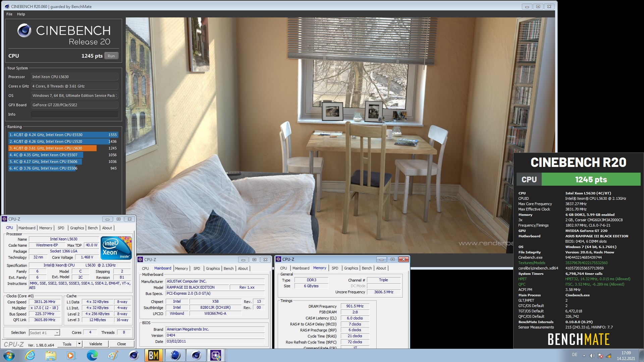Open Action Center flag tray icon

point(600,356)
